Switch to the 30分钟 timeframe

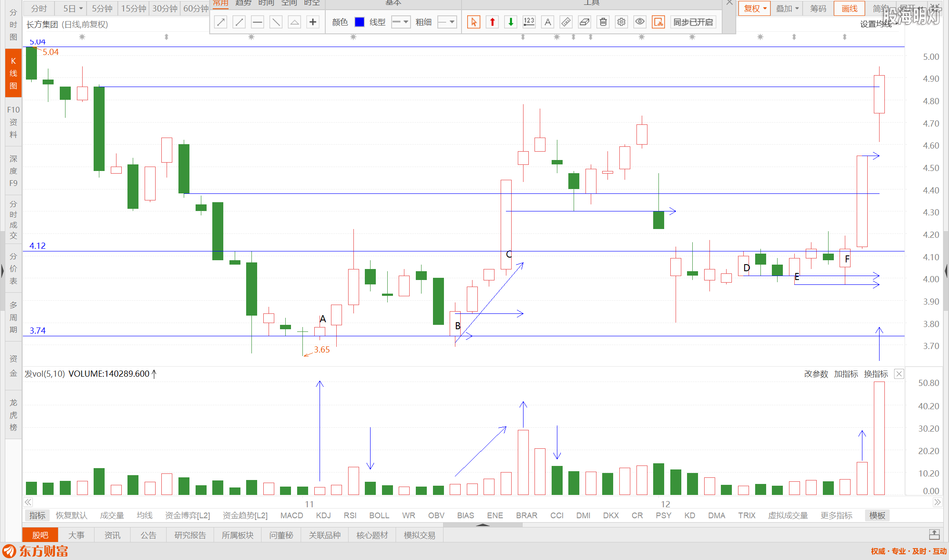165,8
